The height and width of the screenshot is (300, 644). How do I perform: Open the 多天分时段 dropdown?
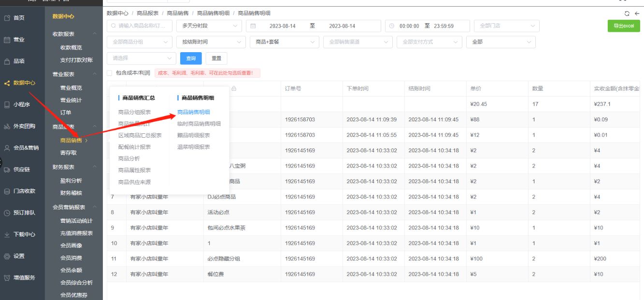(209, 26)
